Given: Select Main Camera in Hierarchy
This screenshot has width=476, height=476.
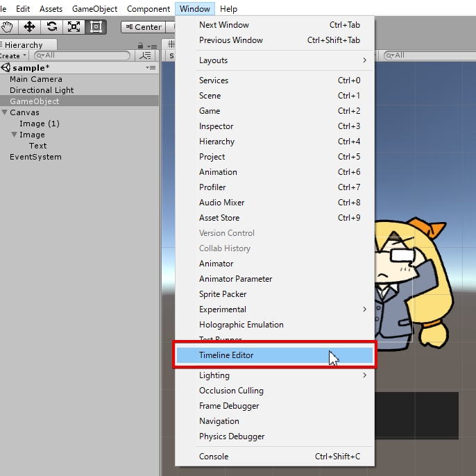Looking at the screenshot, I should click(79, 79).
